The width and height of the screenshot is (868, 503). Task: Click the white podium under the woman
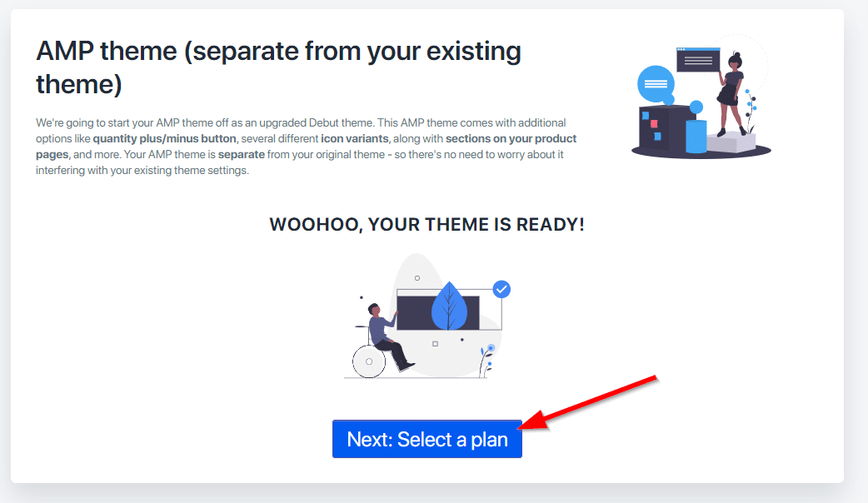(731, 141)
